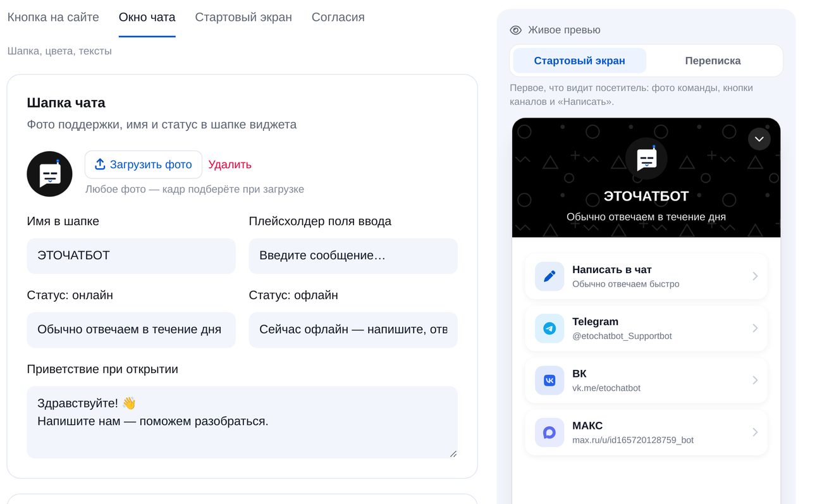
Task: Edit the Плейсхолдер поля ввода field
Action: tap(353, 256)
